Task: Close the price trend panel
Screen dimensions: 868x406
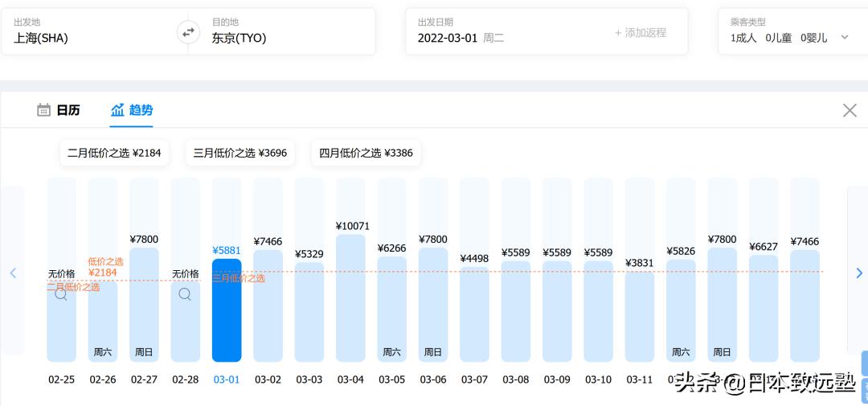Action: (850, 111)
